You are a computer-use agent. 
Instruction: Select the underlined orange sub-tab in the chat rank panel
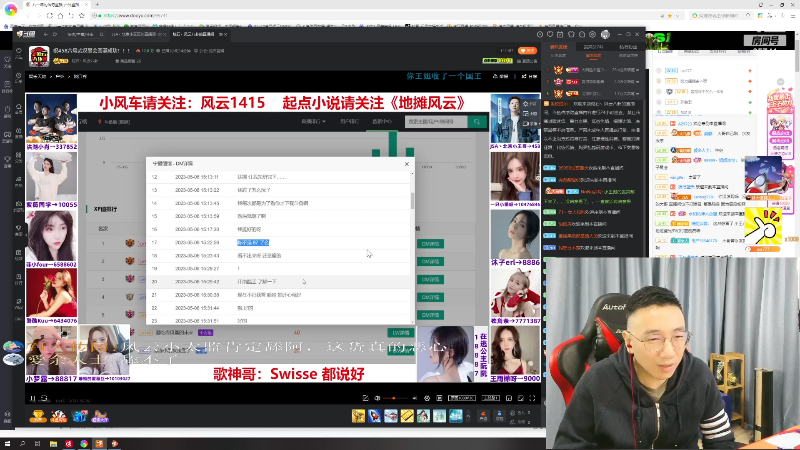[593, 55]
